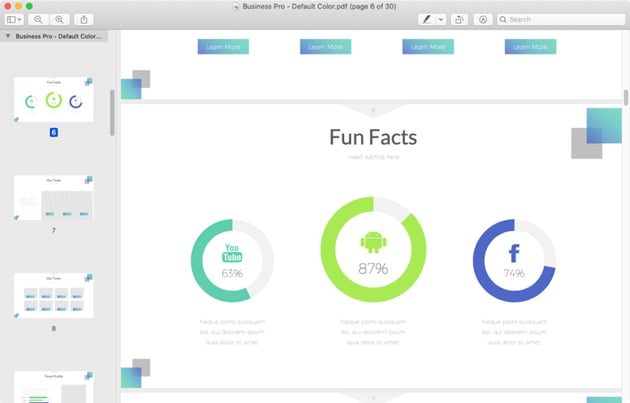Click the search magnifier icon

503,19
